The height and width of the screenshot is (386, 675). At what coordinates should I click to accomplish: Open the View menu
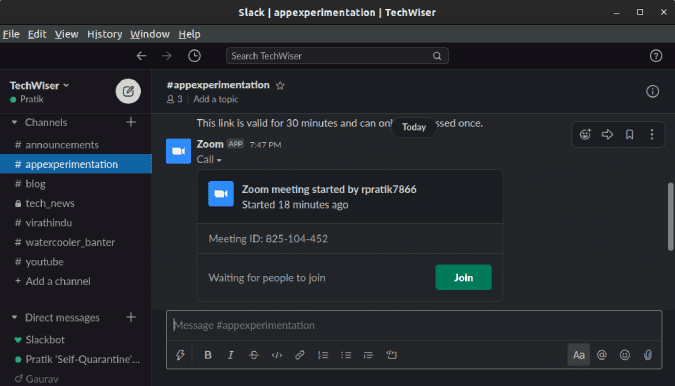tap(66, 34)
